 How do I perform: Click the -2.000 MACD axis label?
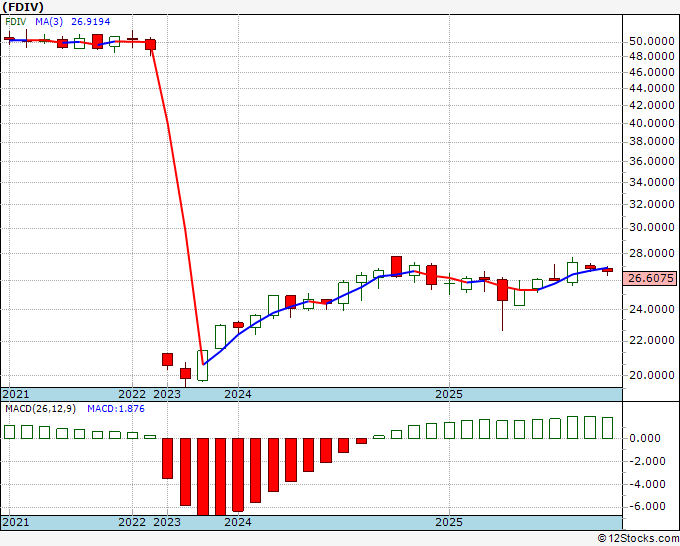point(647,461)
